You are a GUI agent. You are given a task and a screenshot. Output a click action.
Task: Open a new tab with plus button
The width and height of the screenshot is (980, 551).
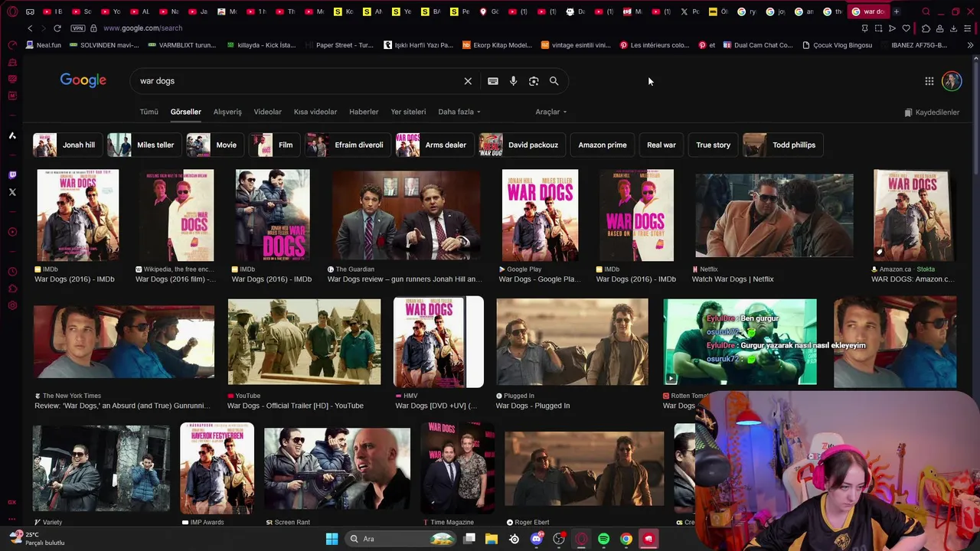(x=897, y=11)
